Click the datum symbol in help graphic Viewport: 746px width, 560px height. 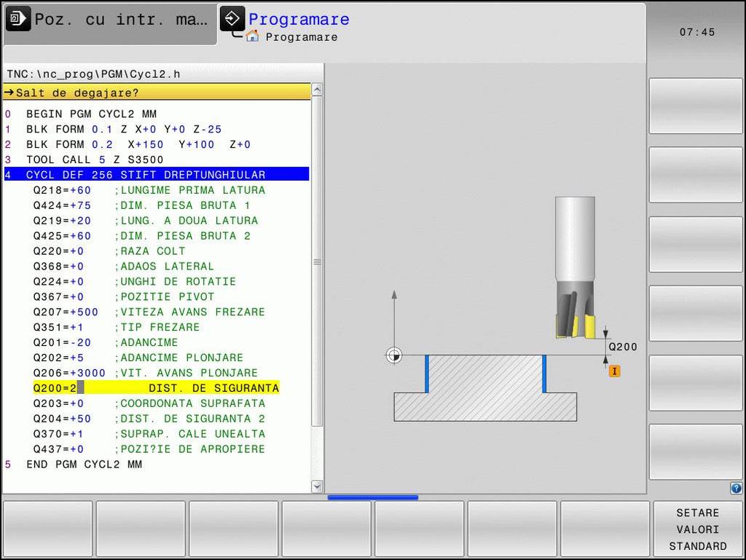(x=393, y=355)
